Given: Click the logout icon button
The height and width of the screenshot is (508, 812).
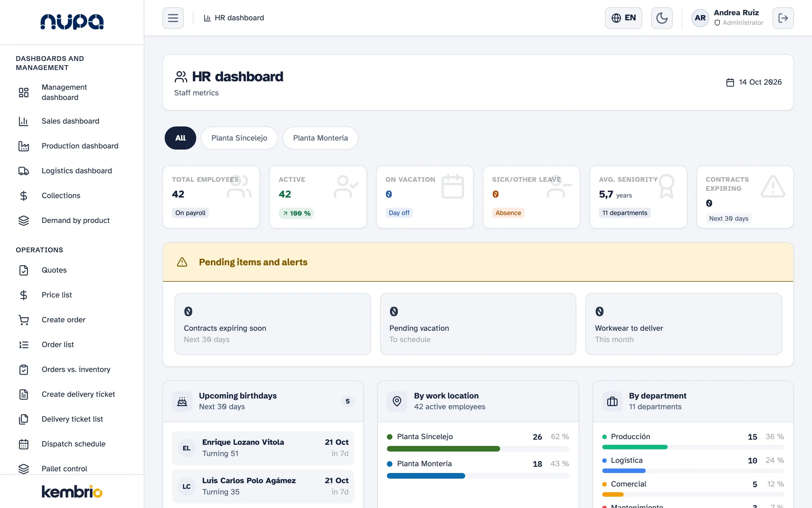Looking at the screenshot, I should pos(783,18).
